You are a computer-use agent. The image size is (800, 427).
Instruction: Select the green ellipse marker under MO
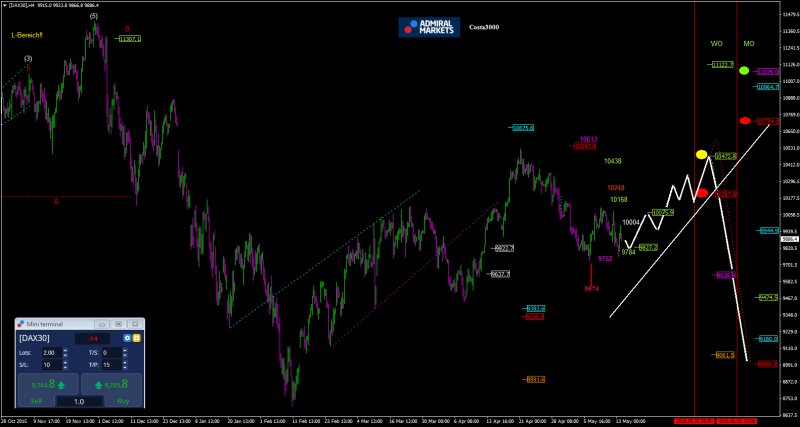tap(744, 71)
